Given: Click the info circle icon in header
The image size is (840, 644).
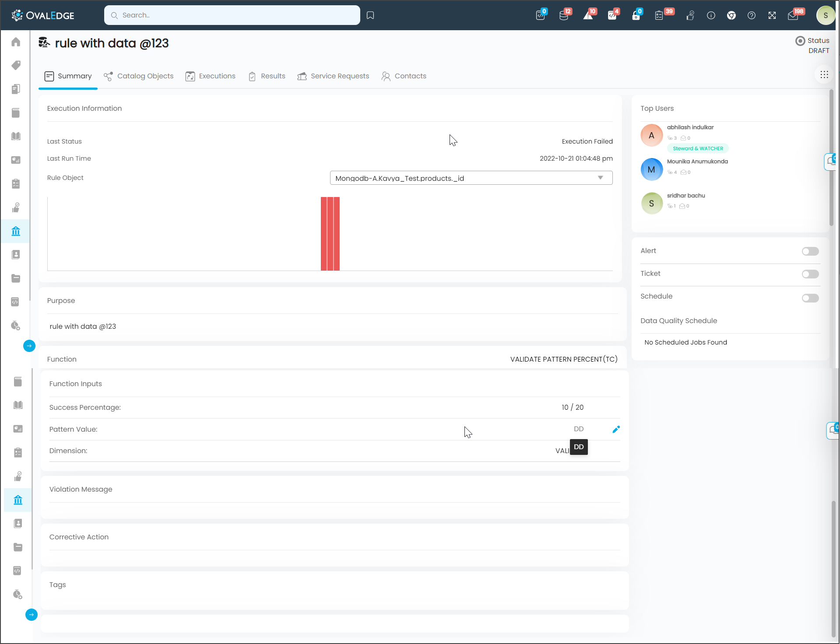Looking at the screenshot, I should coord(711,15).
